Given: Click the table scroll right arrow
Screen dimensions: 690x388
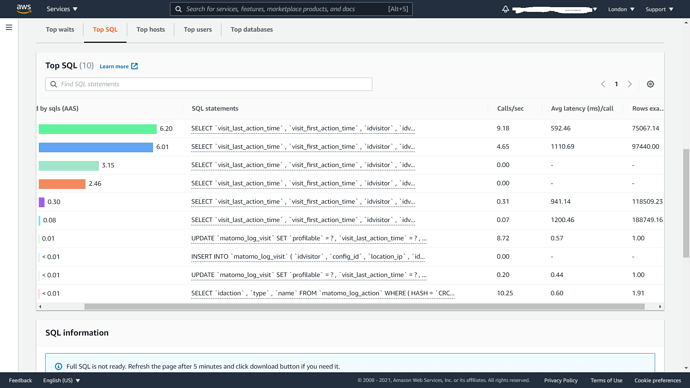Looking at the screenshot, I should pyautogui.click(x=660, y=306).
